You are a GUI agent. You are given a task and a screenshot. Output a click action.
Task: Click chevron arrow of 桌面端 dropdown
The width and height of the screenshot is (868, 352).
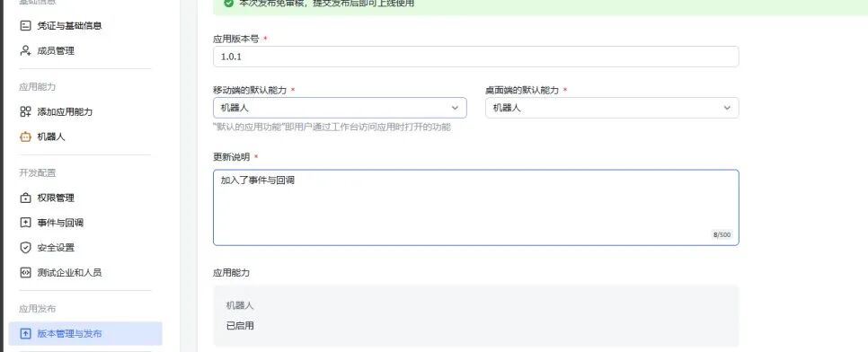click(728, 108)
